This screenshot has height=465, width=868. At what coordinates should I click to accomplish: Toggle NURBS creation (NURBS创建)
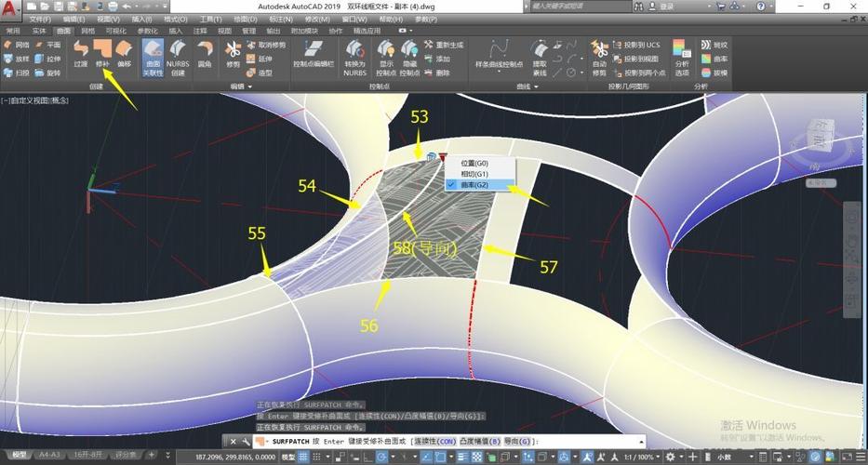pos(178,58)
